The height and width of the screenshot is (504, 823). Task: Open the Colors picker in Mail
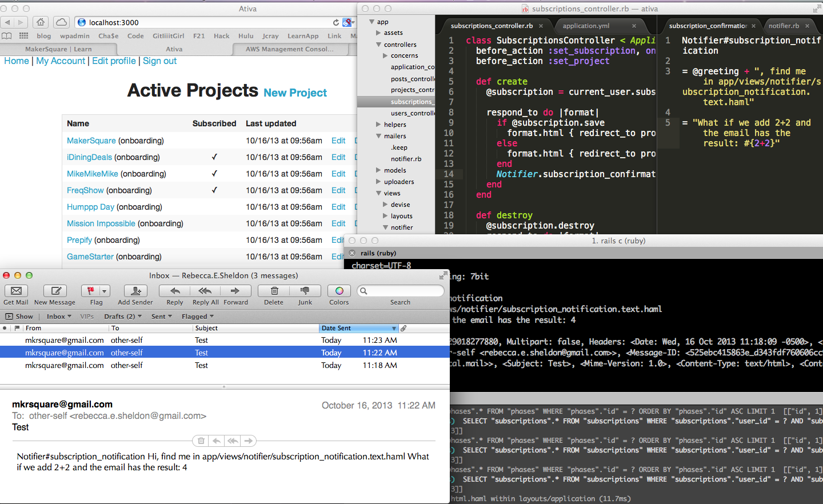[x=339, y=291]
